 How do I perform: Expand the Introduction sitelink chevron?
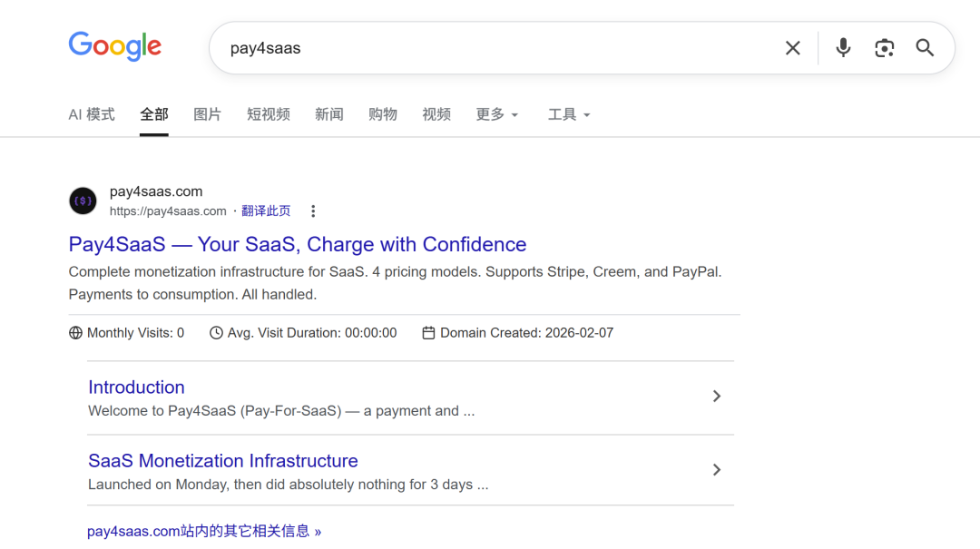716,397
